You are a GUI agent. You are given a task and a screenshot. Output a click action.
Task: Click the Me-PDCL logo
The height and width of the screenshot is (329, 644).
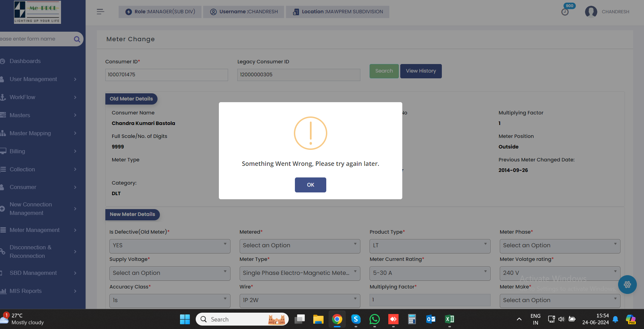pyautogui.click(x=38, y=12)
